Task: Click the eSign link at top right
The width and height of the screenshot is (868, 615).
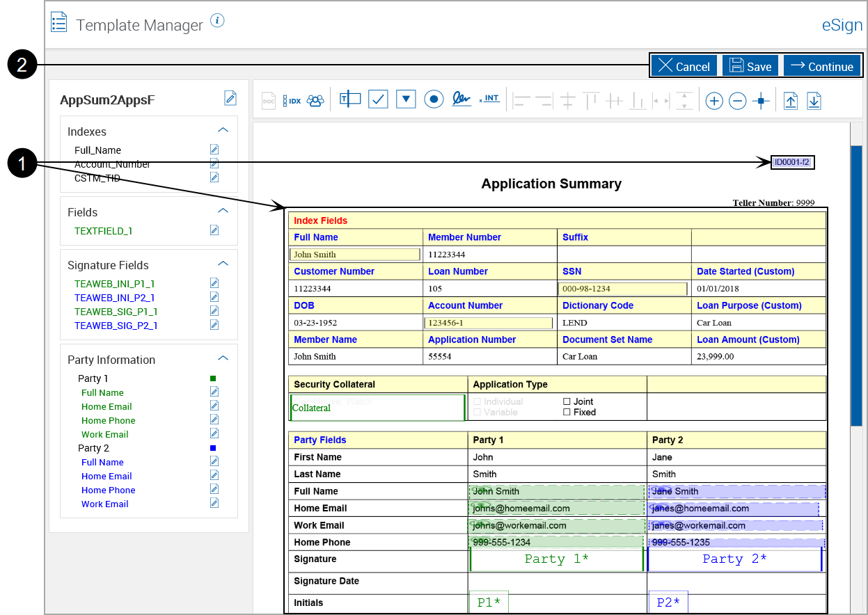Action: pyautogui.click(x=842, y=25)
